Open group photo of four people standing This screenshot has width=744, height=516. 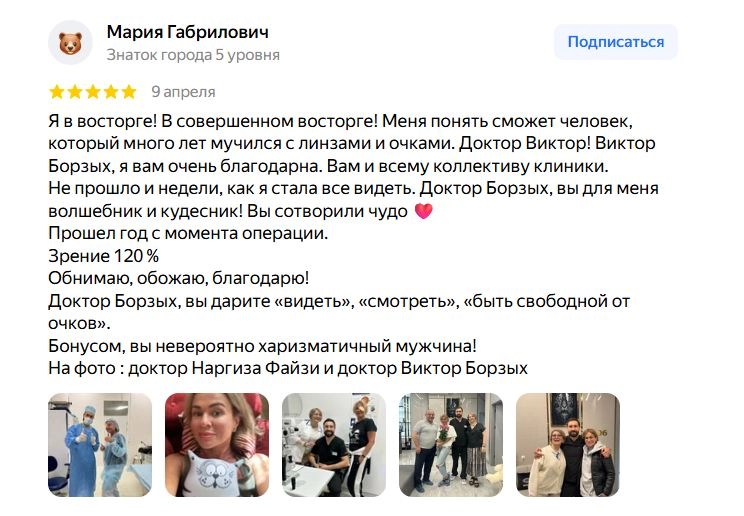451,445
